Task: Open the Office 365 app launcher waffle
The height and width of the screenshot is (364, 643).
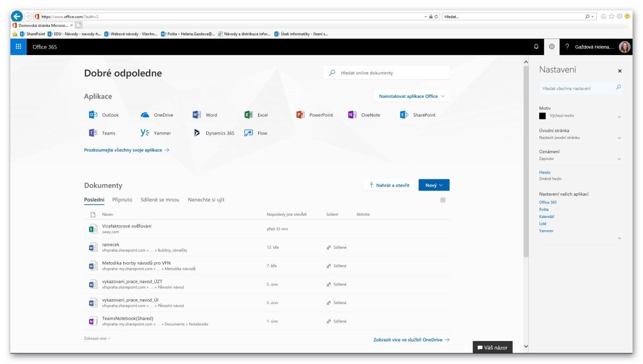Action: [18, 47]
